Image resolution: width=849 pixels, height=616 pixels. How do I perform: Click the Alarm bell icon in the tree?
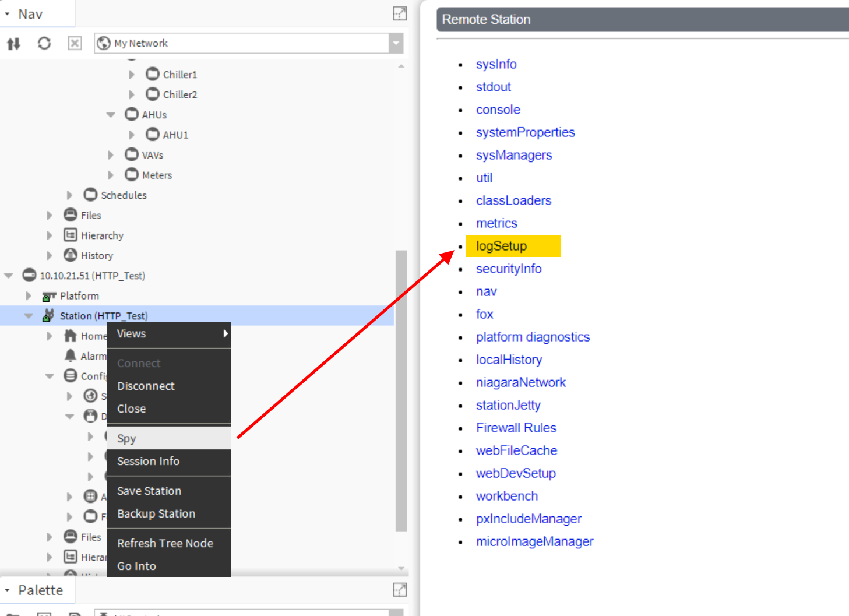[x=70, y=355]
